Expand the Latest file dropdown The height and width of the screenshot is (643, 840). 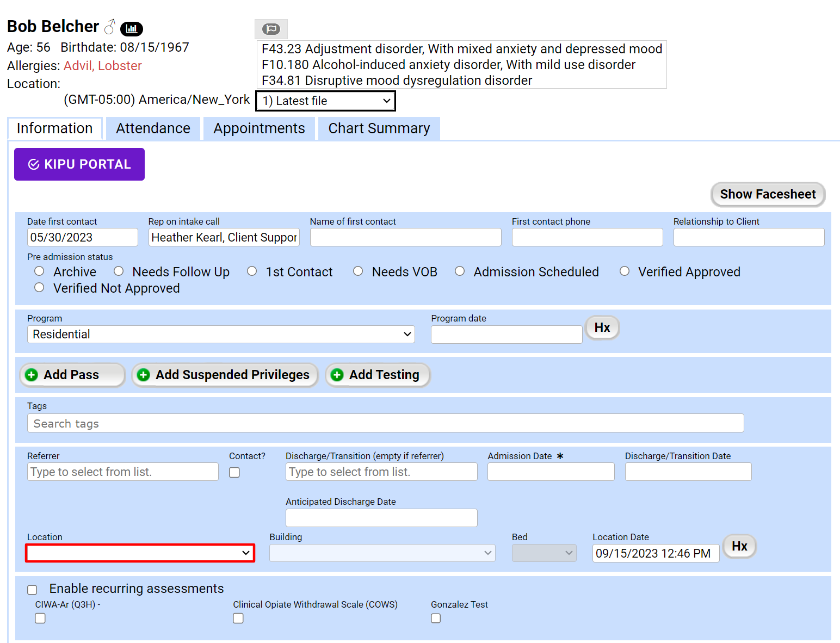tap(325, 101)
